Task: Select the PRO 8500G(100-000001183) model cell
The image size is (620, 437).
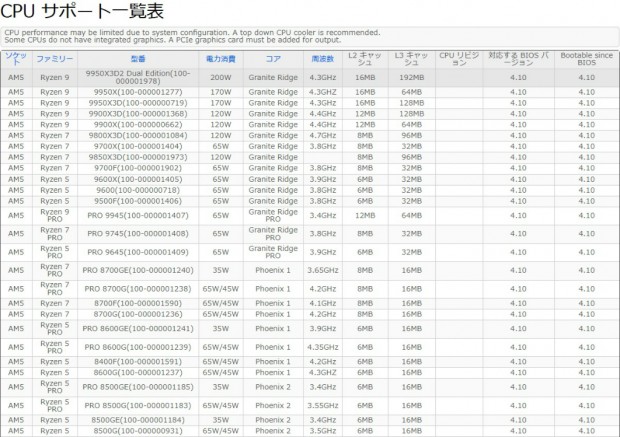Action: (138, 405)
